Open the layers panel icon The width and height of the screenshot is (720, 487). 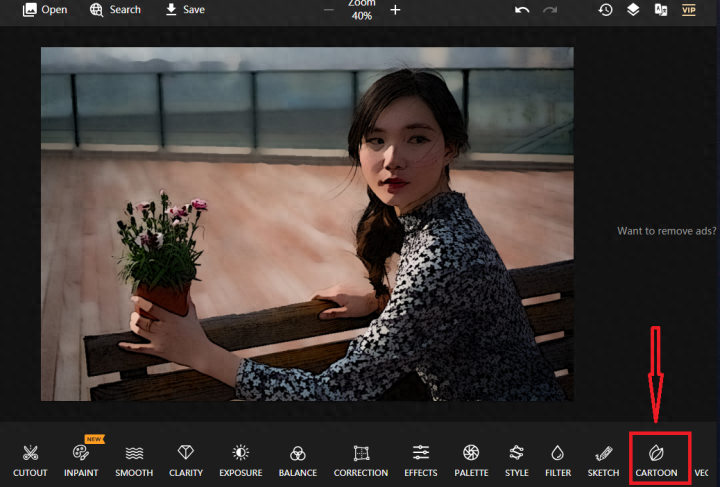pos(633,10)
